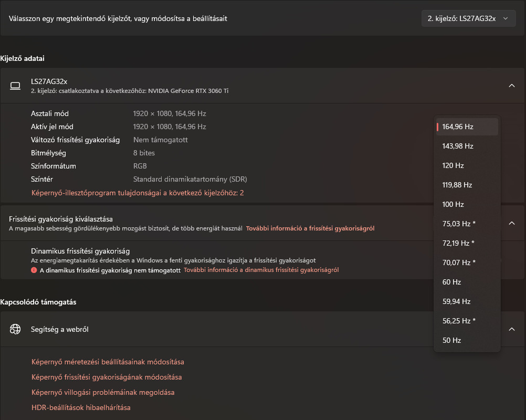
Task: Collapse the Frissítési gyakoriság kiválasztása section
Action: 512,223
